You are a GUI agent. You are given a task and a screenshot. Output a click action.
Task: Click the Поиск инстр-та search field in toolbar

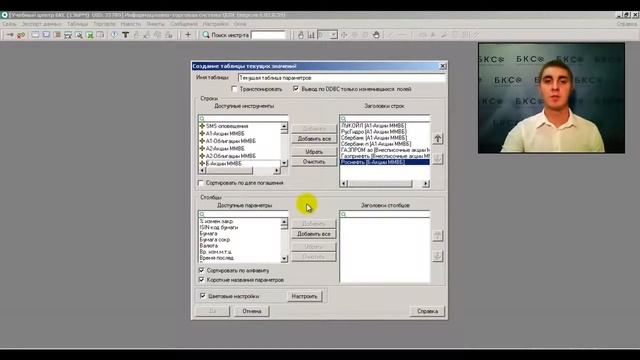(268, 35)
